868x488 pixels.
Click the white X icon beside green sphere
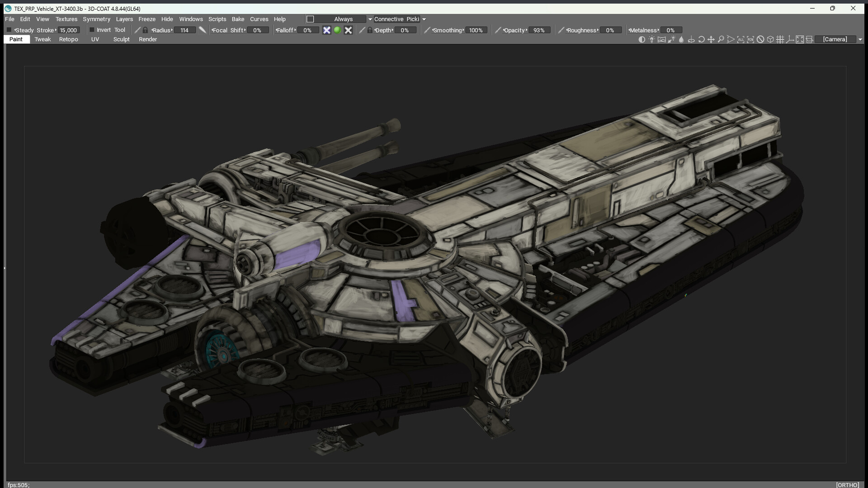[x=348, y=30]
